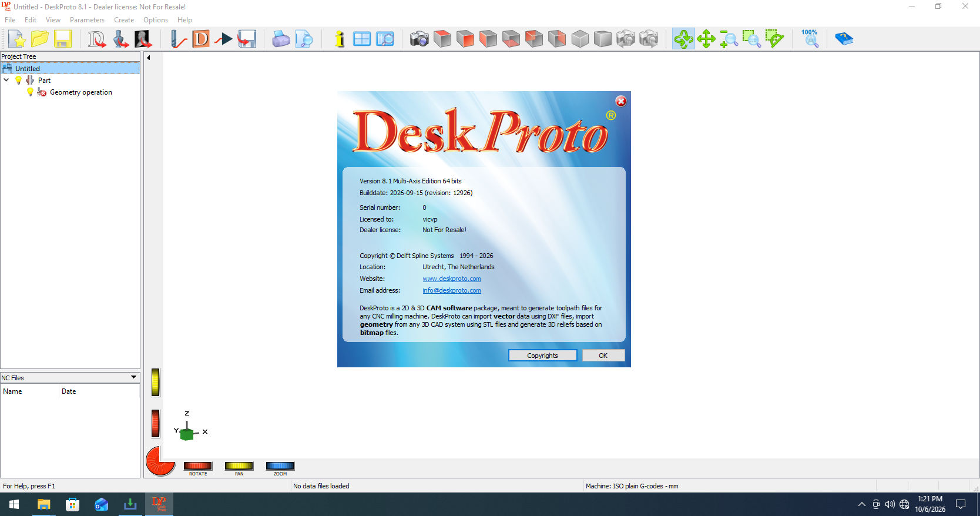The image size is (980, 516).
Task: Calculate toolpaths with the play arrow icon
Action: click(224, 39)
